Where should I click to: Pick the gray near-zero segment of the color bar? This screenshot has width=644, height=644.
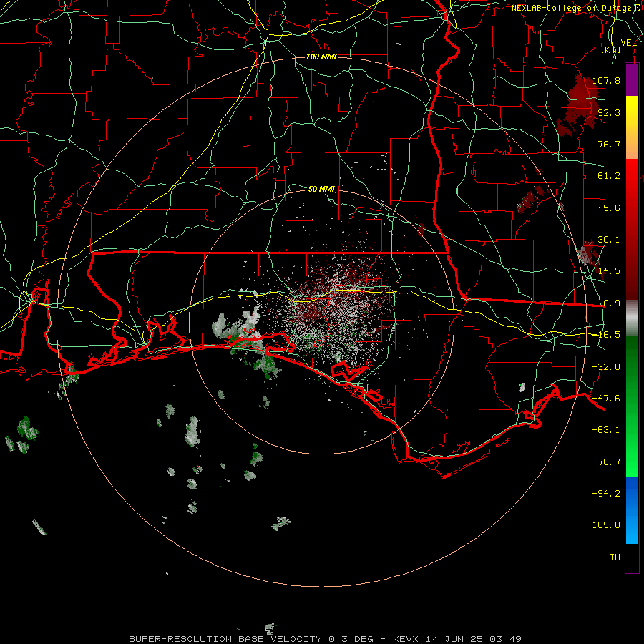point(632,318)
